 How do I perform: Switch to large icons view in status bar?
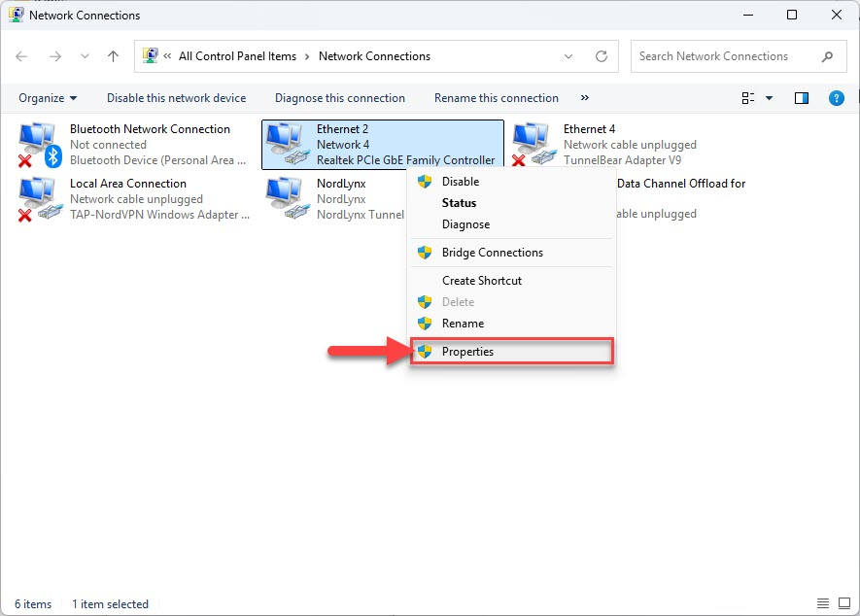pyautogui.click(x=844, y=603)
